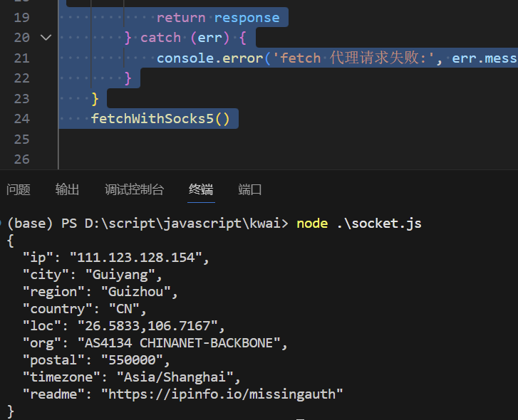The width and height of the screenshot is (518, 420).
Task: Click the 终端 panel tab
Action: [x=201, y=189]
